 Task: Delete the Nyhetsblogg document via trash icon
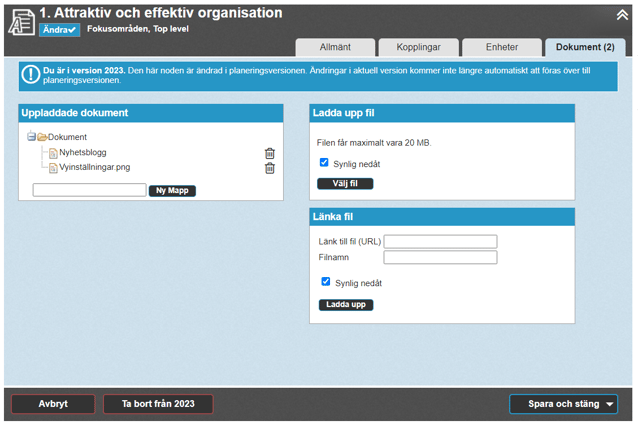(x=270, y=153)
